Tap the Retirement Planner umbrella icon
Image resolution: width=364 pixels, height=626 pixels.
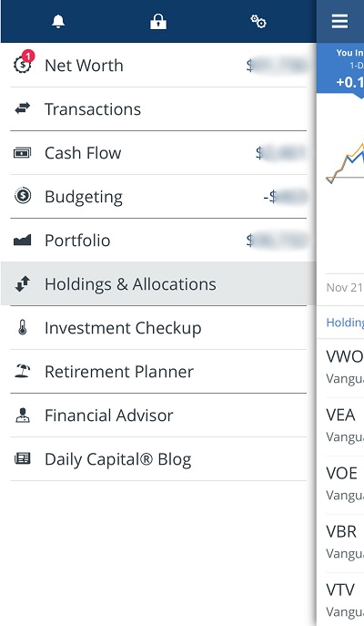pyautogui.click(x=23, y=371)
